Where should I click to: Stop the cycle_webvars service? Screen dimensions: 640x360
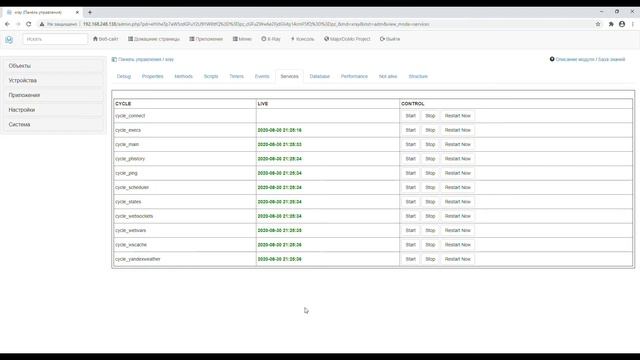point(430,231)
